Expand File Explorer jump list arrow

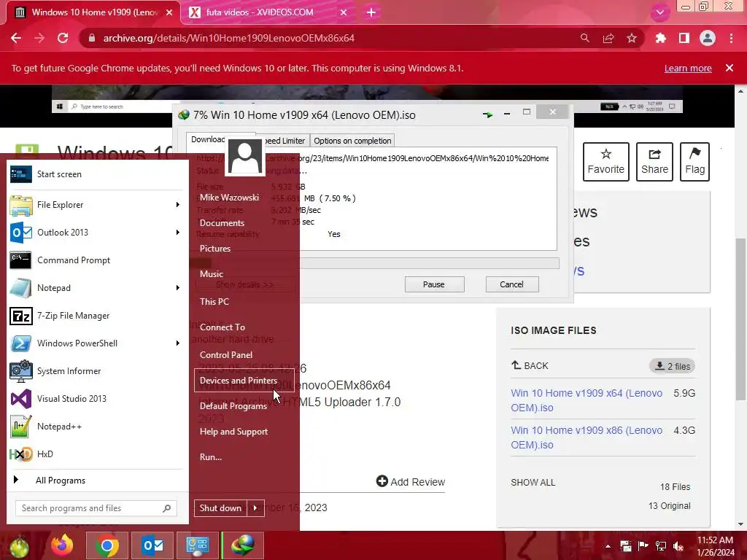(x=178, y=205)
